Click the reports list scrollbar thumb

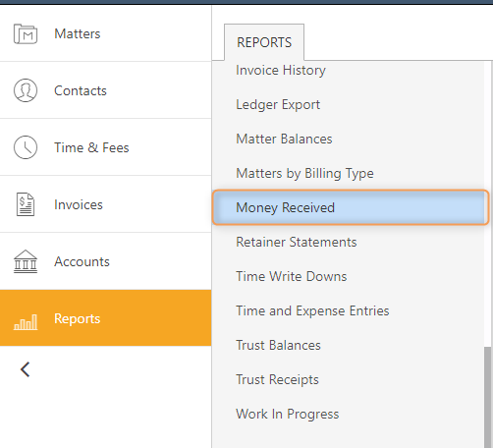[488, 397]
